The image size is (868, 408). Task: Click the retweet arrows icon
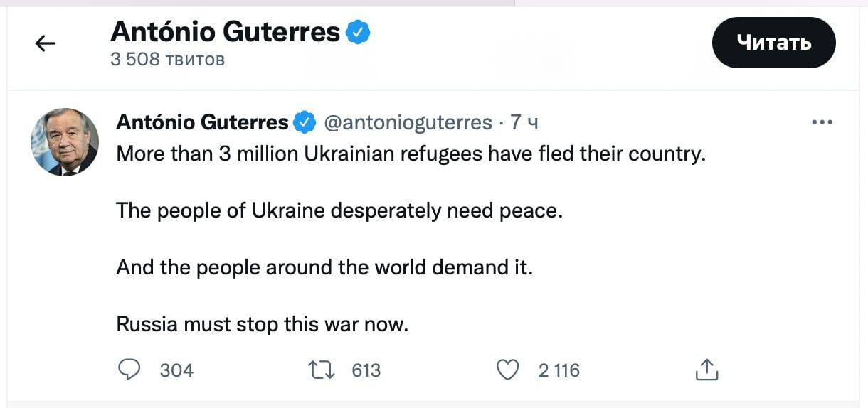point(321,370)
